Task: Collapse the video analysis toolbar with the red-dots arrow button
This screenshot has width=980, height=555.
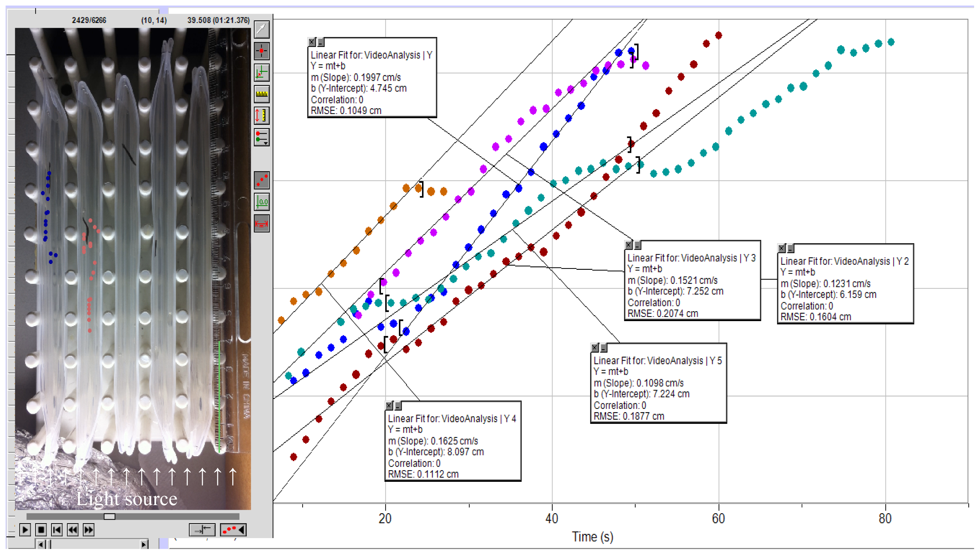Action: (x=233, y=529)
